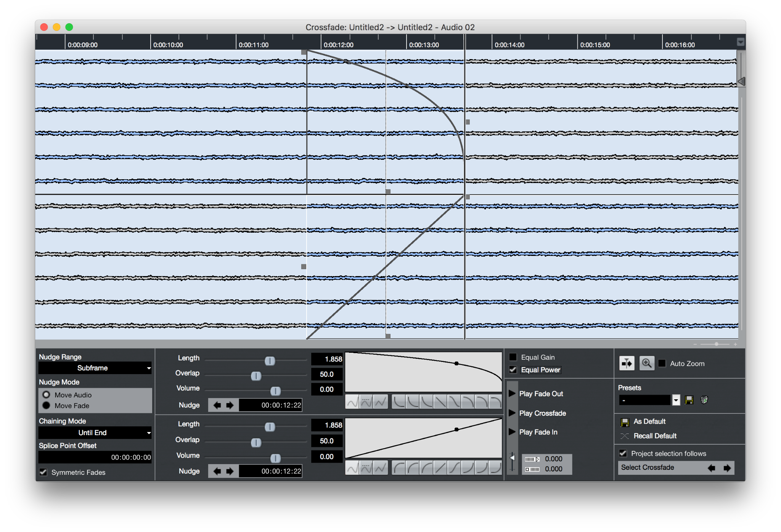
Task: Select the linear fade-in curve shape
Action: pos(440,468)
